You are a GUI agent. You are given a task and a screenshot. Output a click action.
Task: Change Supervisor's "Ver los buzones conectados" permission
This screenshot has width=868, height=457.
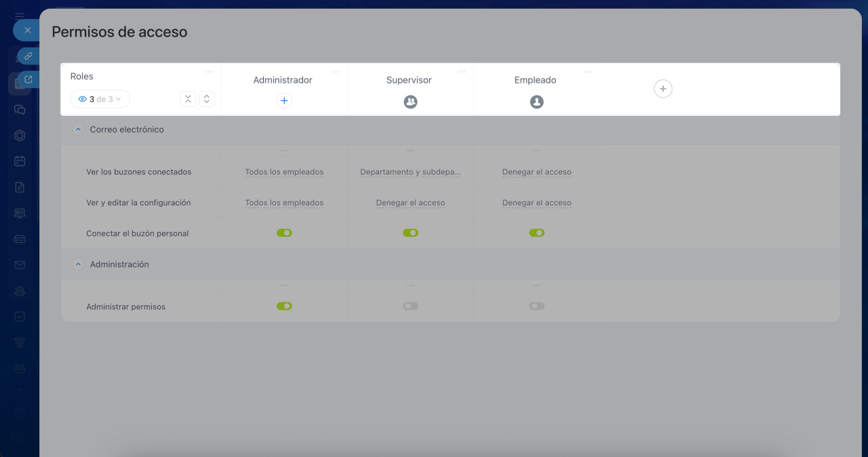(x=410, y=172)
